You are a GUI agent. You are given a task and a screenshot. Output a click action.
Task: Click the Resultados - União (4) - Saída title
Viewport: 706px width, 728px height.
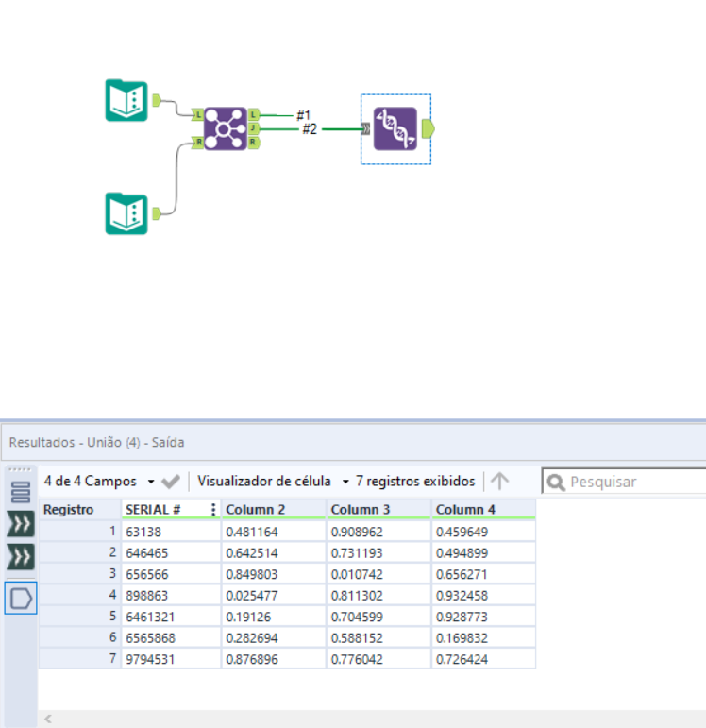(x=96, y=442)
